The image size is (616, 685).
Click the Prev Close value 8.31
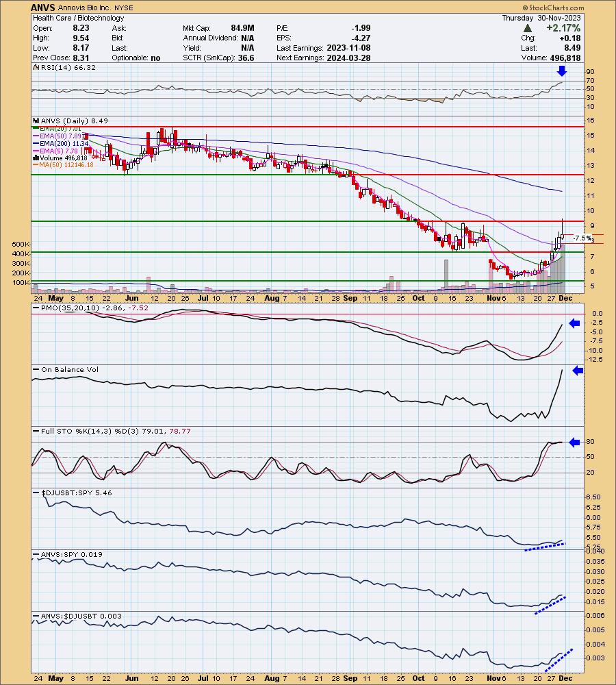pos(81,58)
